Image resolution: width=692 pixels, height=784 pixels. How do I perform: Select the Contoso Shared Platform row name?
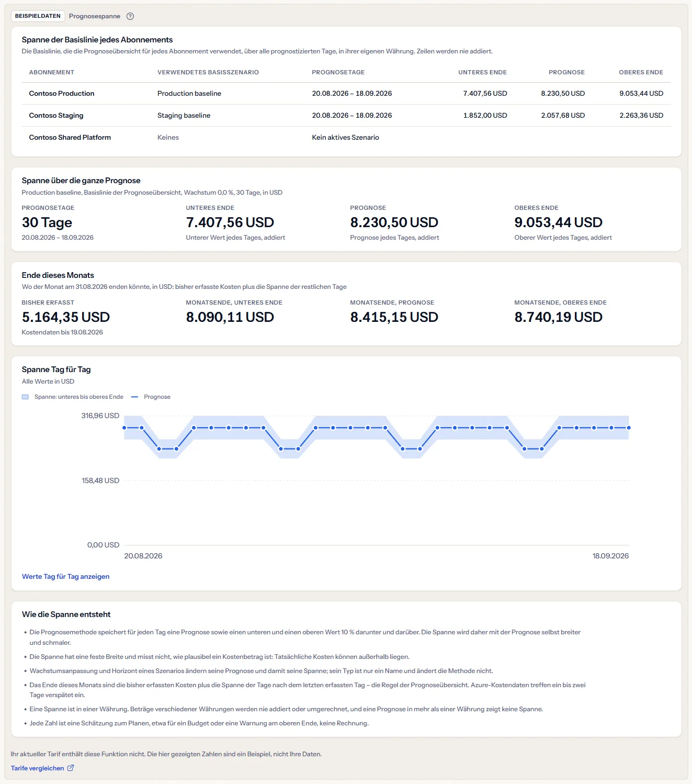(x=70, y=137)
